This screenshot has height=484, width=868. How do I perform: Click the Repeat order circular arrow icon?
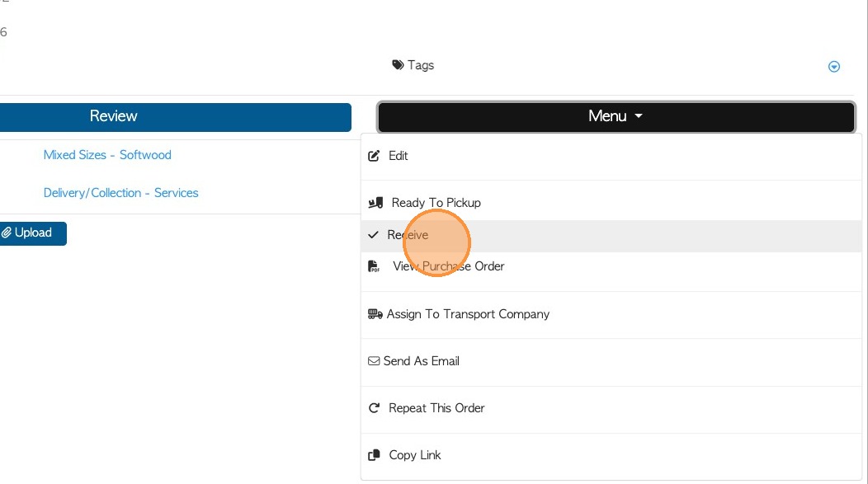(x=374, y=408)
